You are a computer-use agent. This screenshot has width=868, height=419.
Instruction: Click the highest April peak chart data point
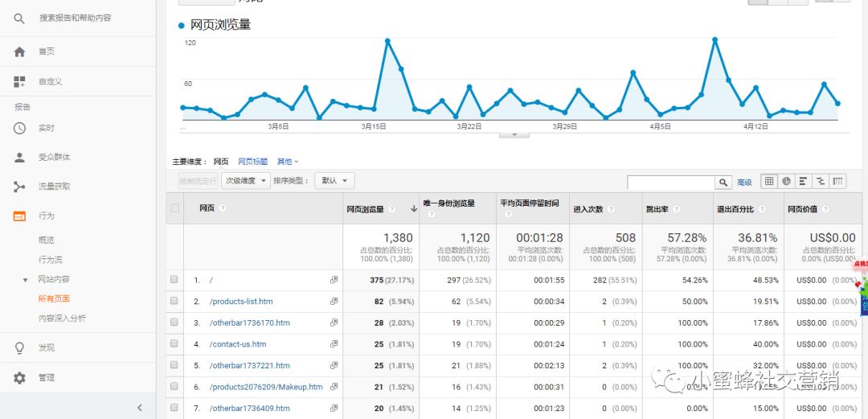[x=715, y=40]
